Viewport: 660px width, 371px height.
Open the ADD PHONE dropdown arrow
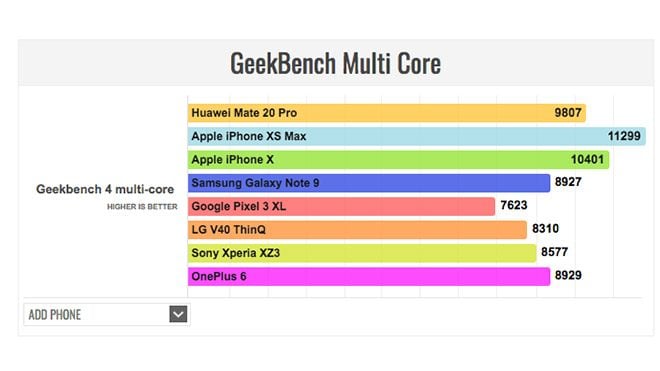click(x=178, y=314)
